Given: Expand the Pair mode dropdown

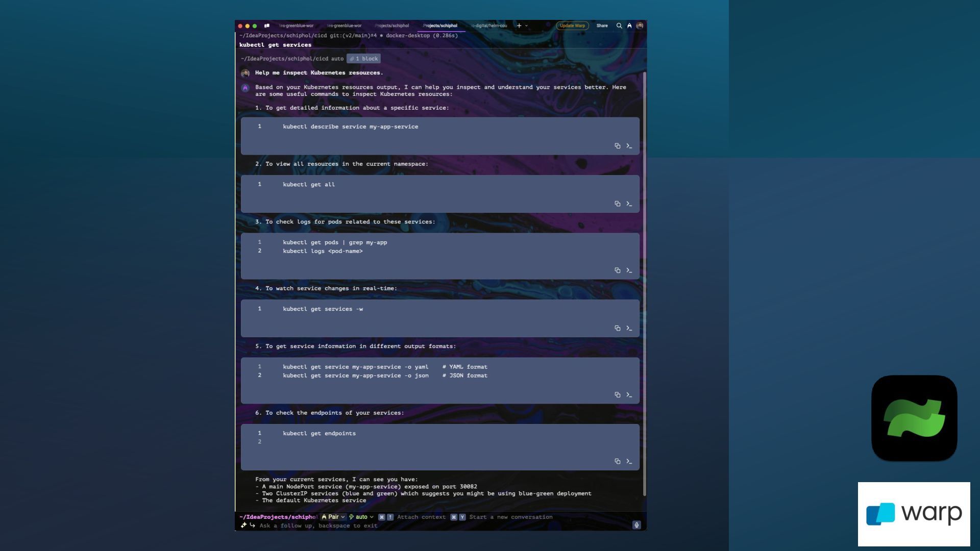Looking at the screenshot, I should 333,517.
